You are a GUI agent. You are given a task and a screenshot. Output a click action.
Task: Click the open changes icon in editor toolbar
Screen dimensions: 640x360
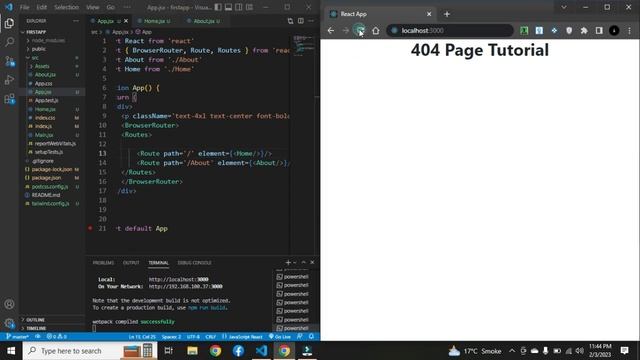tap(290, 21)
